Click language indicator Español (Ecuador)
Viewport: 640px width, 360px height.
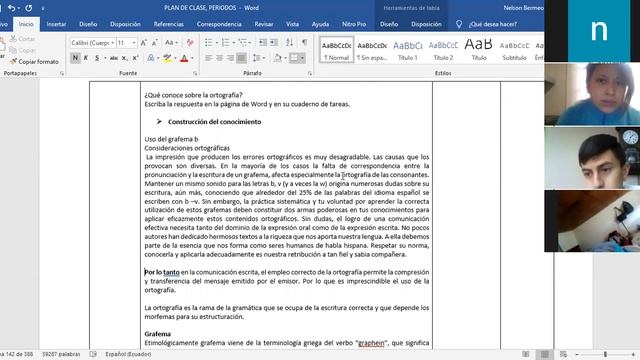tap(128, 354)
